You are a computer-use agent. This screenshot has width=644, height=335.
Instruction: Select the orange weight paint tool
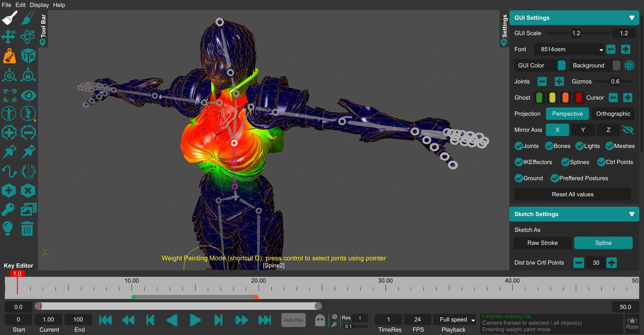tap(9, 56)
